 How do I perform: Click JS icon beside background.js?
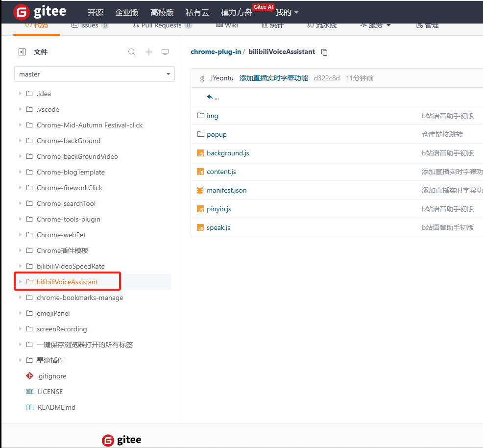click(x=200, y=153)
